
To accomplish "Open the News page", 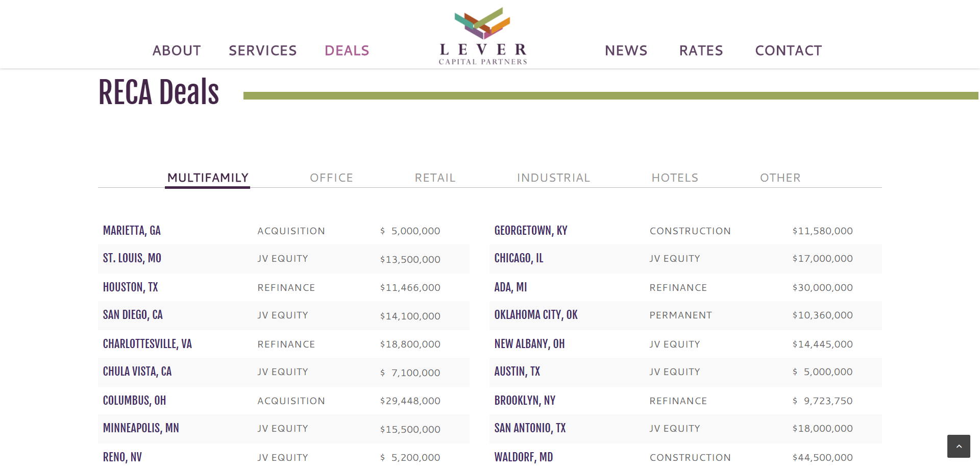I will click(x=626, y=51).
